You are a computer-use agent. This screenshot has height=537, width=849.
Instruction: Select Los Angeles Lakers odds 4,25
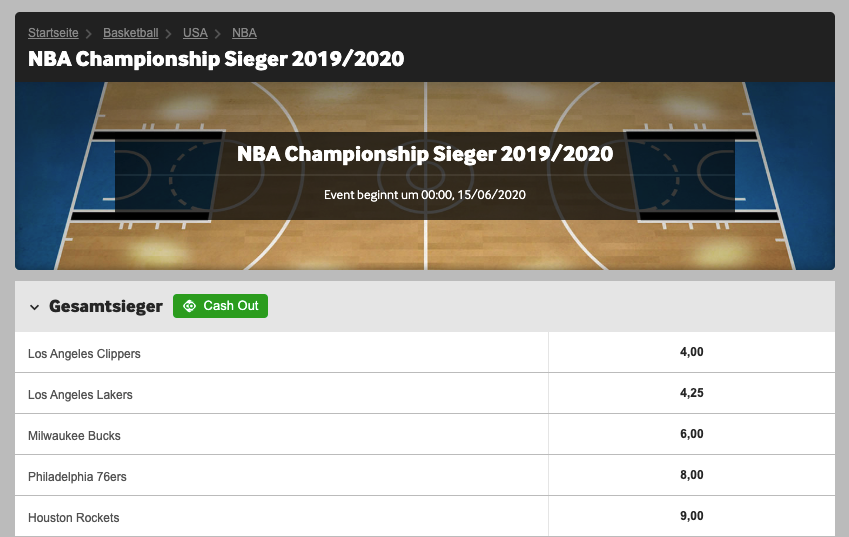(x=691, y=393)
